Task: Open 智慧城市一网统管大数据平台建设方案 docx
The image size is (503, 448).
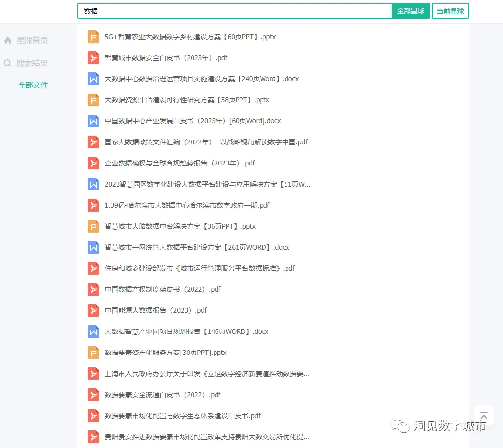Action: pyautogui.click(x=196, y=248)
